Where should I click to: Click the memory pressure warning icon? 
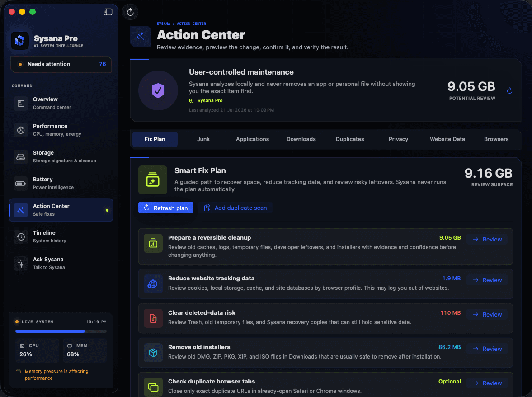[x=19, y=372]
